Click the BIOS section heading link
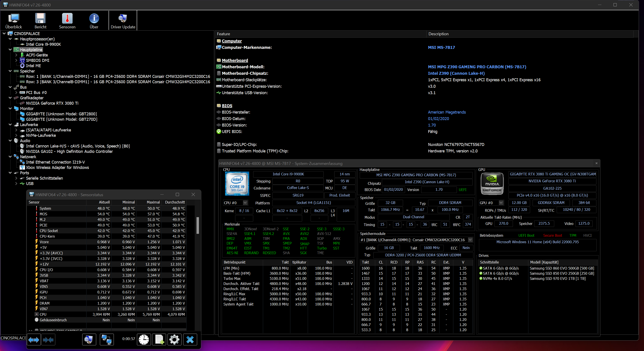 coord(227,105)
